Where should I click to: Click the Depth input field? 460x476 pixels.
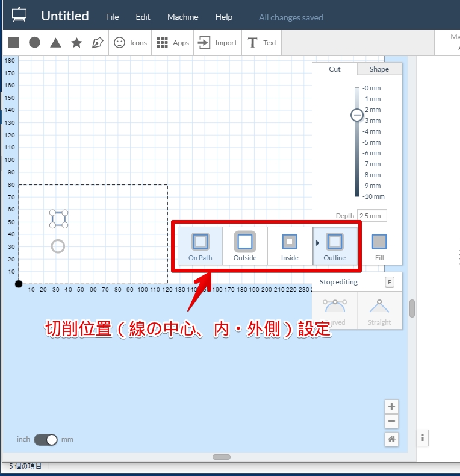(372, 216)
